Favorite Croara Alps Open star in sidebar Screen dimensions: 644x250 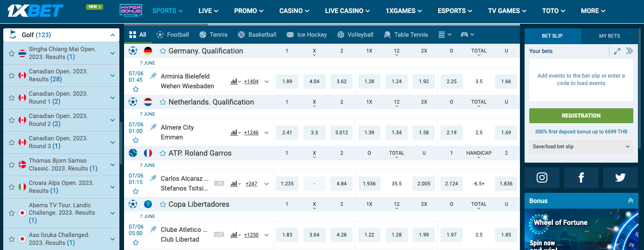tap(12, 187)
